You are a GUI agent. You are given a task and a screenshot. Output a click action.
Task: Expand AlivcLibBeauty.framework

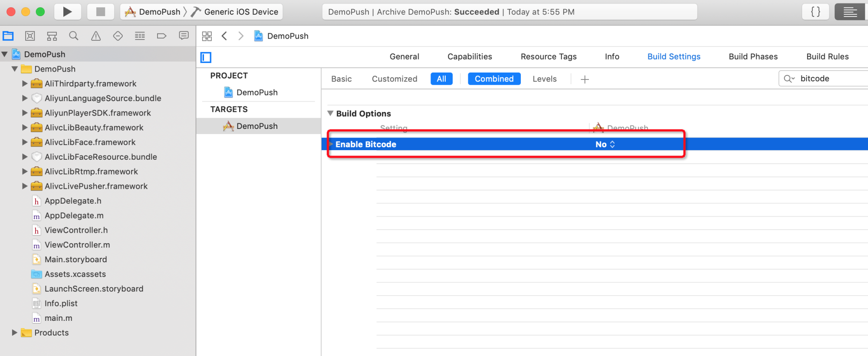[25, 128]
